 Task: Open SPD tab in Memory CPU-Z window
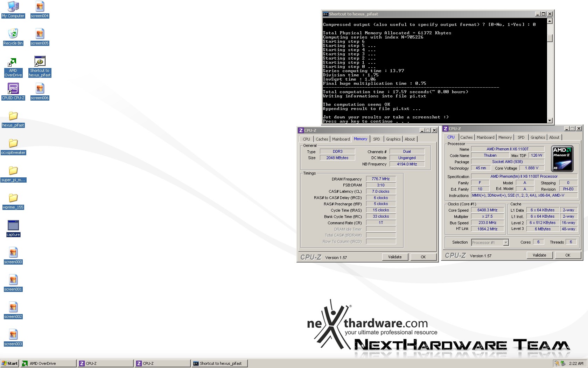(377, 139)
